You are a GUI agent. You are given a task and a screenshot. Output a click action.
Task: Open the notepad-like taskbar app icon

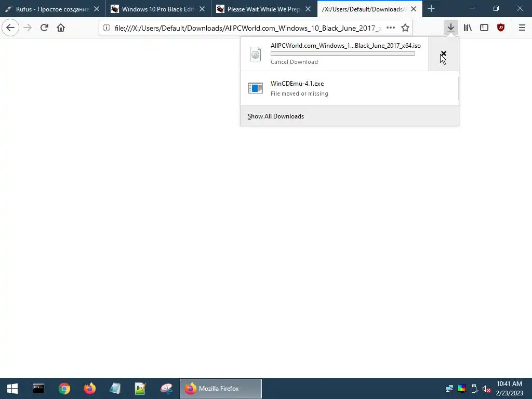click(x=115, y=389)
